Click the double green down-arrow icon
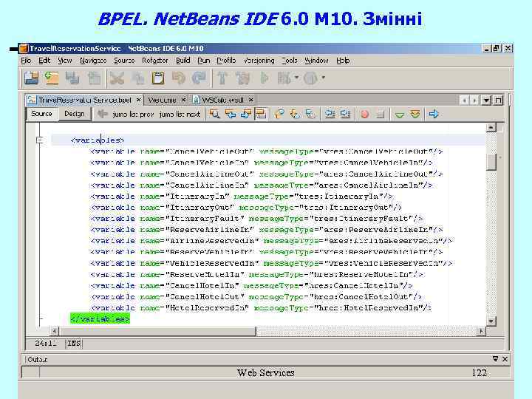Screen dimensions: 532x399 (x=415, y=114)
